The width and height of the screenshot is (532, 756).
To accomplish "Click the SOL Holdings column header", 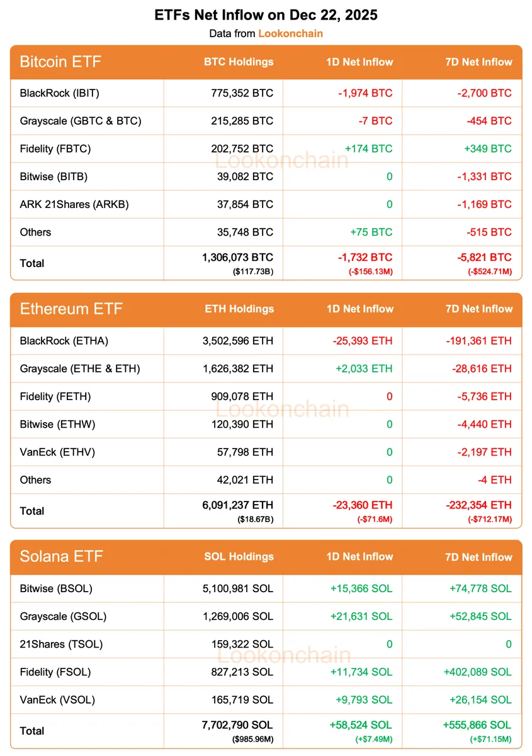I will [239, 557].
